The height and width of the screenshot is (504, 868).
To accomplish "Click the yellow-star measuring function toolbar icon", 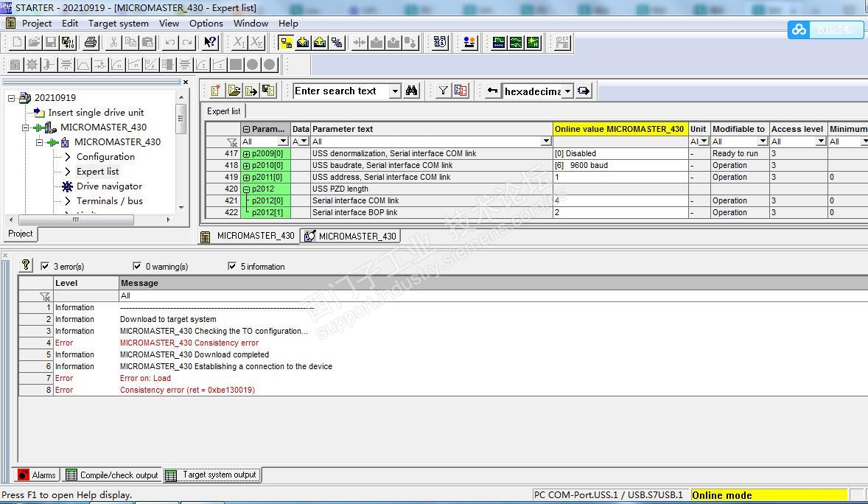I will coord(533,42).
